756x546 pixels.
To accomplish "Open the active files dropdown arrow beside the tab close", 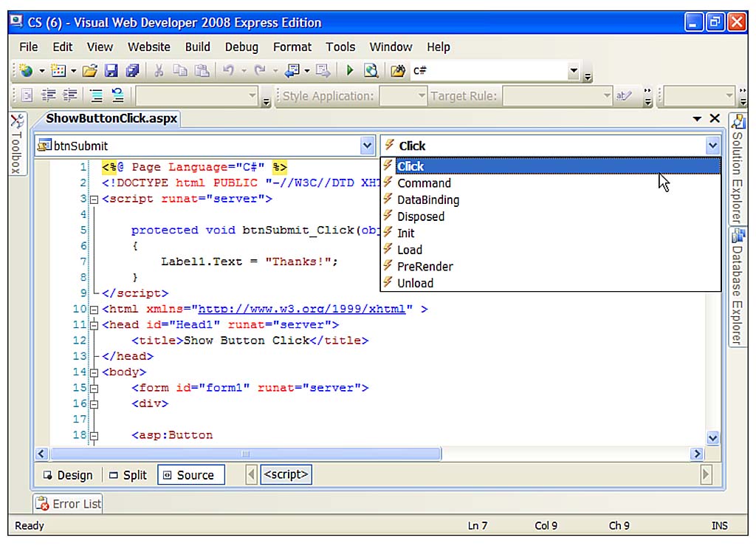I will (697, 119).
